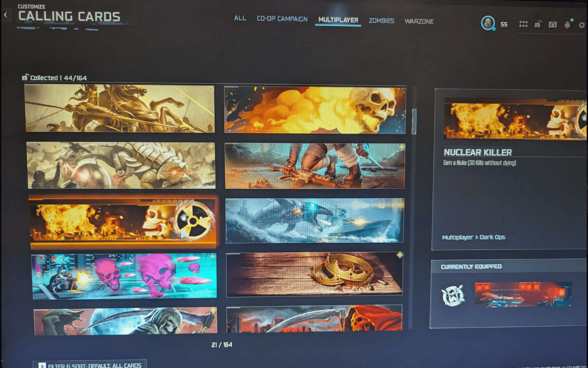Open the settings gear
This screenshot has height=368, width=588.
click(582, 25)
